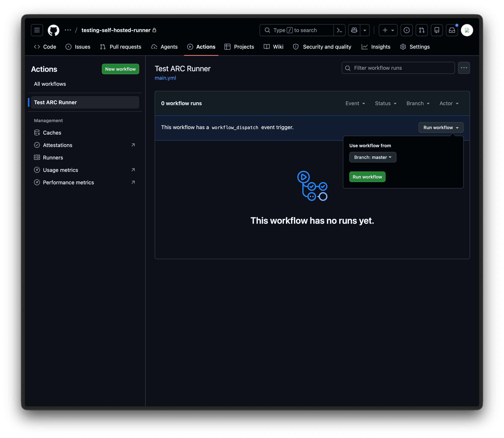This screenshot has width=504, height=438.
Task: Click the Code tab icon
Action: 37,47
